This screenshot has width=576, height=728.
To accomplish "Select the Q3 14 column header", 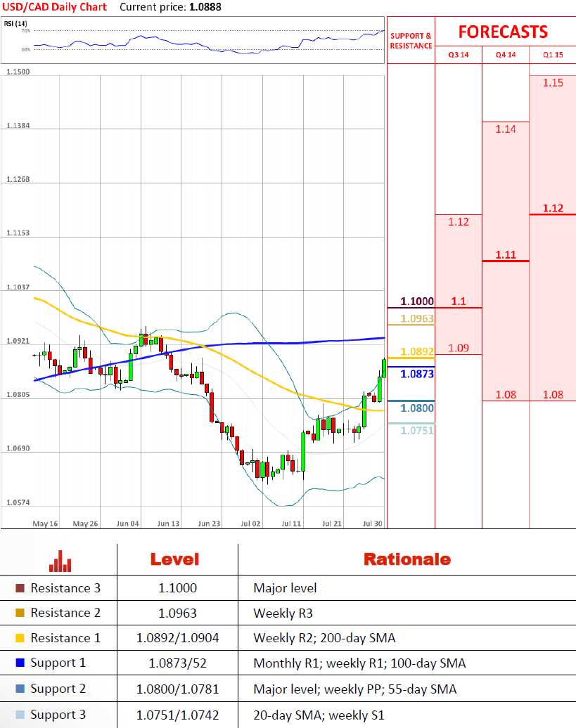I will pyautogui.click(x=459, y=55).
